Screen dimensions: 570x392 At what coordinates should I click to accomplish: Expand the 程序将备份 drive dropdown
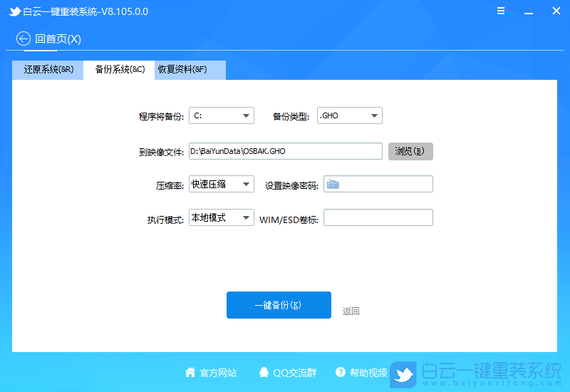[x=222, y=115]
